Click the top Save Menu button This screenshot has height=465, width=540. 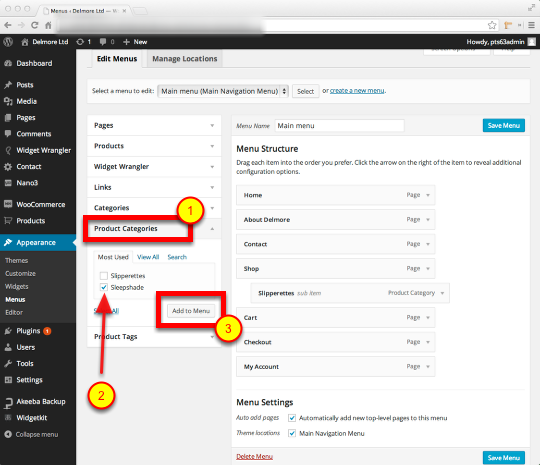click(x=504, y=125)
